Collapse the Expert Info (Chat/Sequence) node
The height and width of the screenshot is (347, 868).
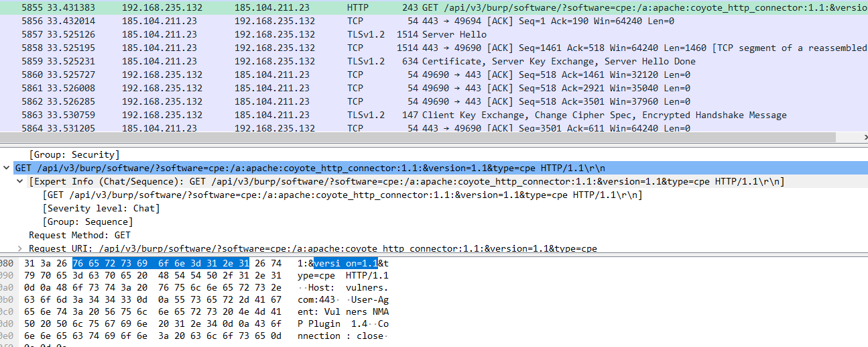20,182
